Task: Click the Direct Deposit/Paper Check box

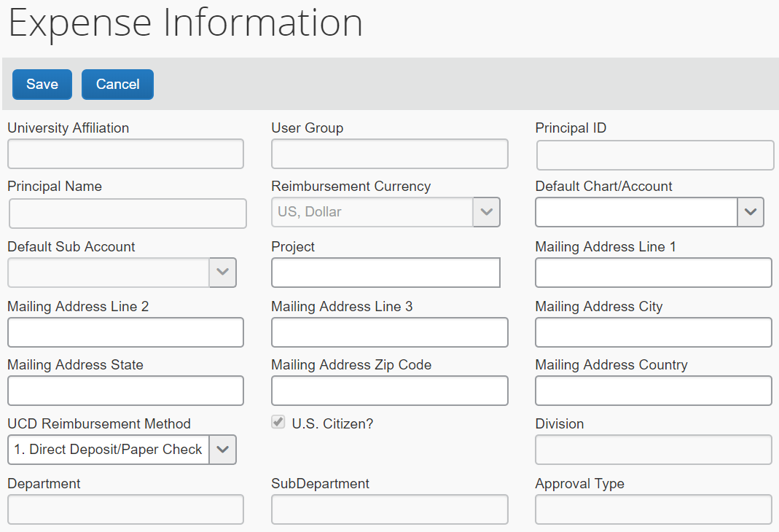Action: coord(109,450)
